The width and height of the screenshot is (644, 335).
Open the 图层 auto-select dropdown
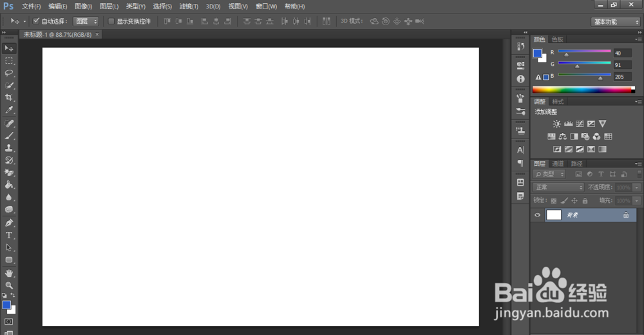click(86, 21)
